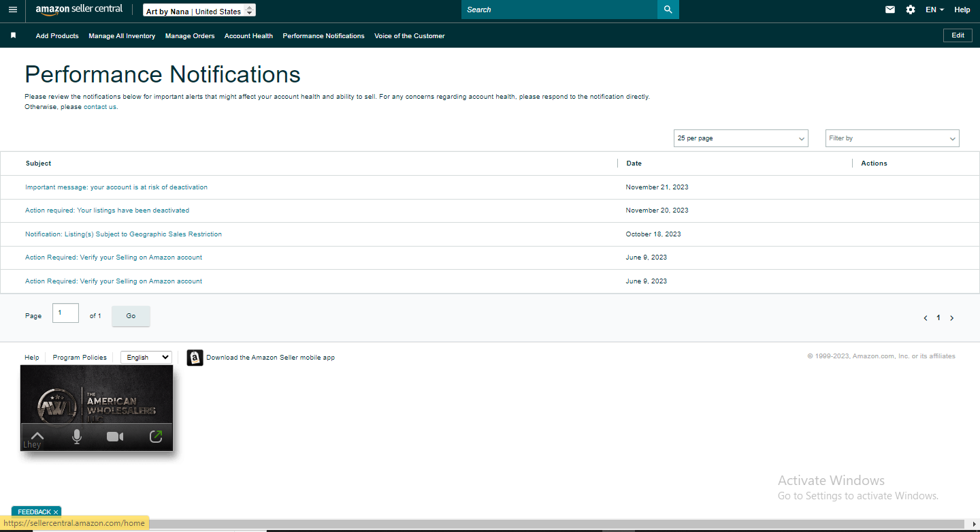This screenshot has width=980, height=532.
Task: Click the share screen icon in overlay
Action: pyautogui.click(x=156, y=436)
